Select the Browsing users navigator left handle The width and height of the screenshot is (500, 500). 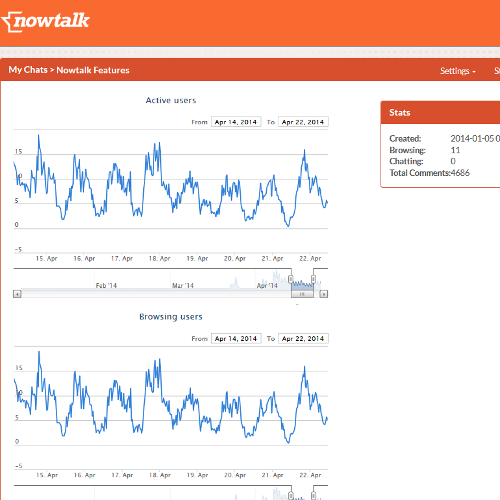pyautogui.click(x=291, y=496)
